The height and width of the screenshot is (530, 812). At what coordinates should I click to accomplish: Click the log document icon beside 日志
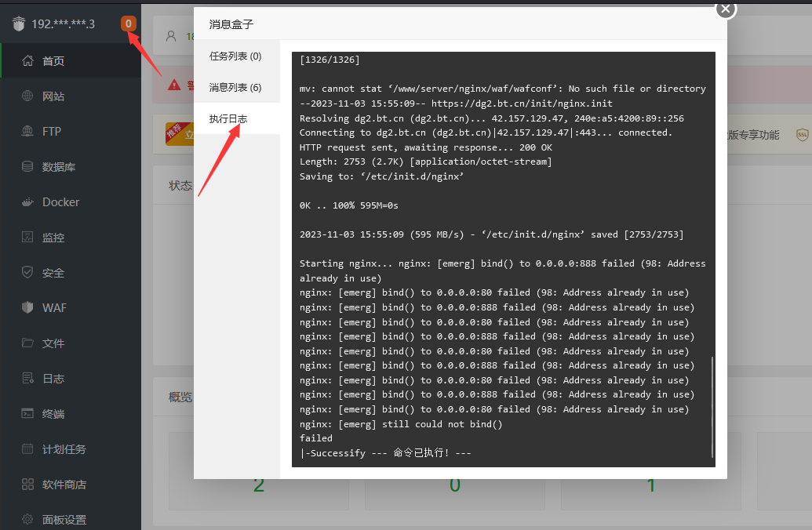click(x=28, y=379)
